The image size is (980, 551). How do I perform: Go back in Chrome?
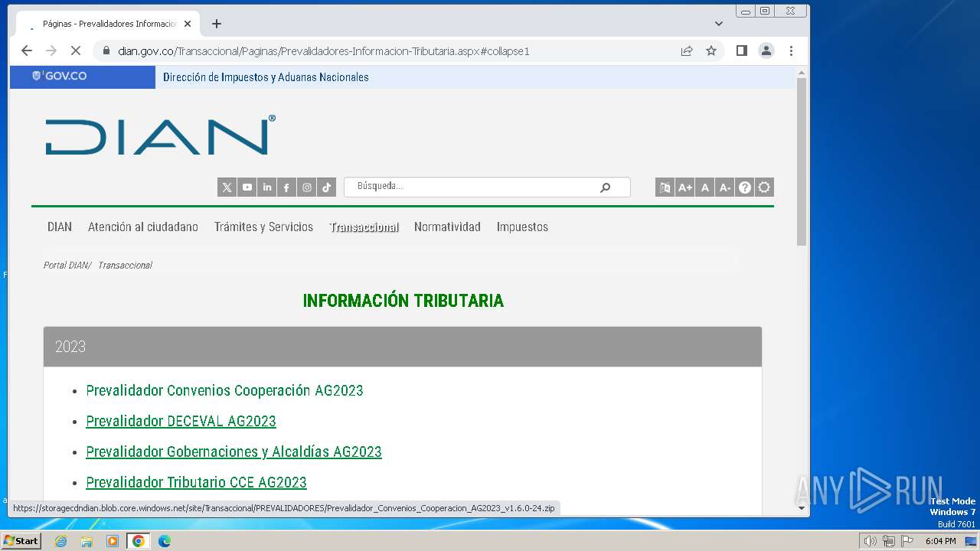pos(27,51)
